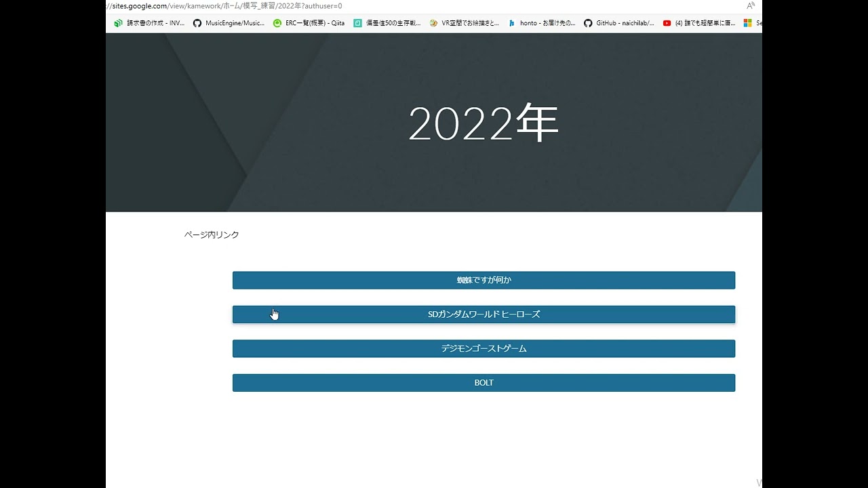Viewport: 868px width, 488px height.
Task: Open the SDガンダムワールド ヒーローズ link button
Action: (484, 314)
